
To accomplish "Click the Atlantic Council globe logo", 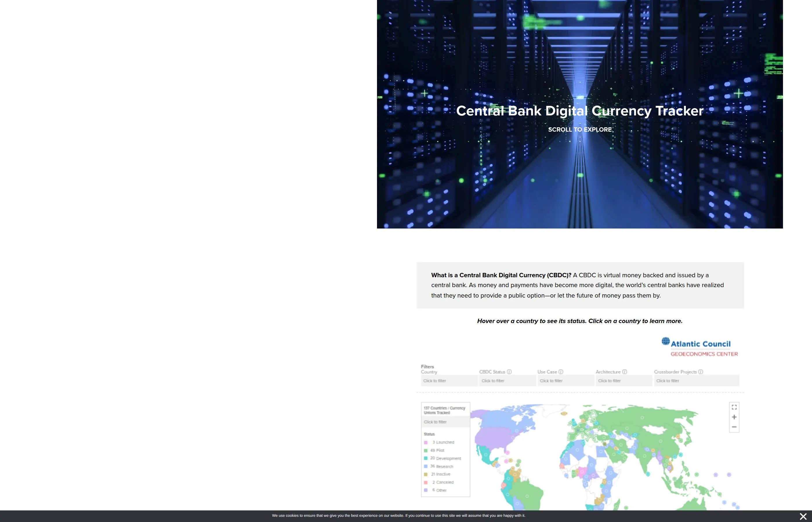I will pyautogui.click(x=666, y=341).
